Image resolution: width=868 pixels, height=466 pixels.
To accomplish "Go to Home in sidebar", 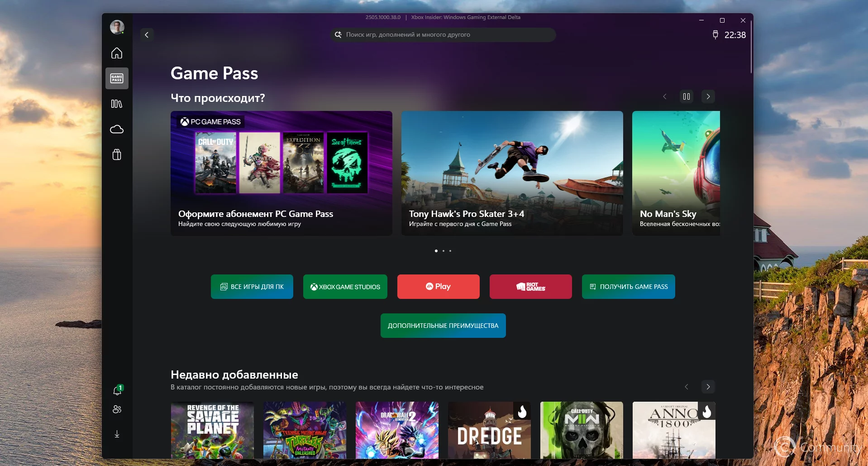I will 117,53.
